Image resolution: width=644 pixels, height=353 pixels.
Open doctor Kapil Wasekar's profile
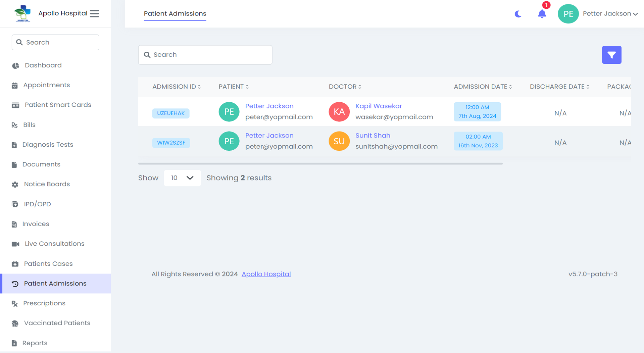(379, 106)
